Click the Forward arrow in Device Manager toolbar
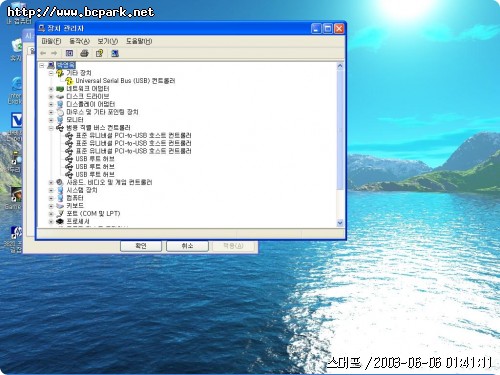Viewport: 500px width, 375px height. [x=54, y=53]
